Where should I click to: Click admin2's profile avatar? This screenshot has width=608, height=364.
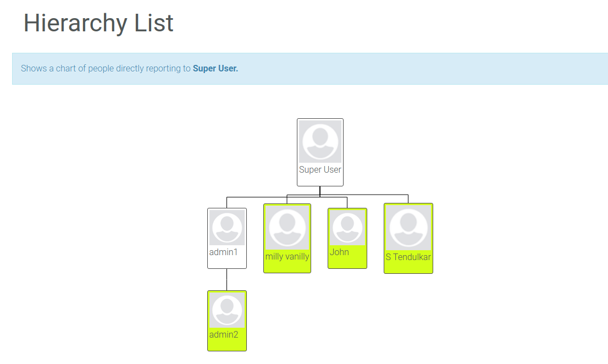pos(226,310)
